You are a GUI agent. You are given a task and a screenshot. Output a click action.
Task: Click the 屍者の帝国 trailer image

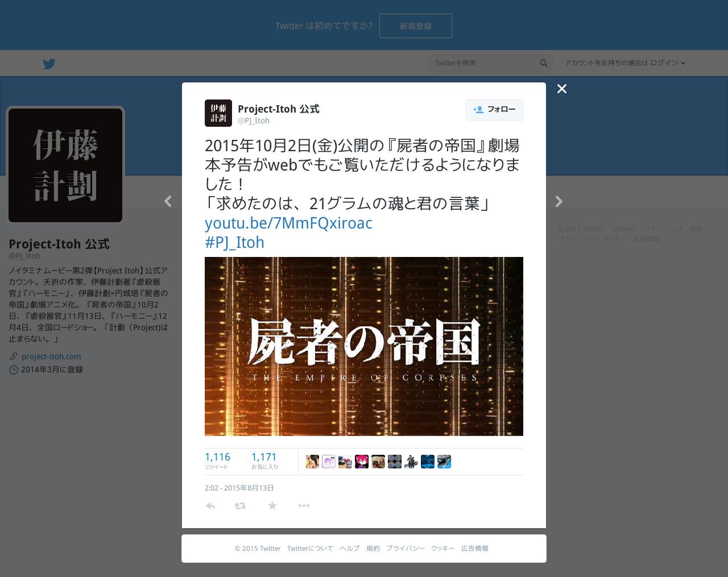[364, 346]
